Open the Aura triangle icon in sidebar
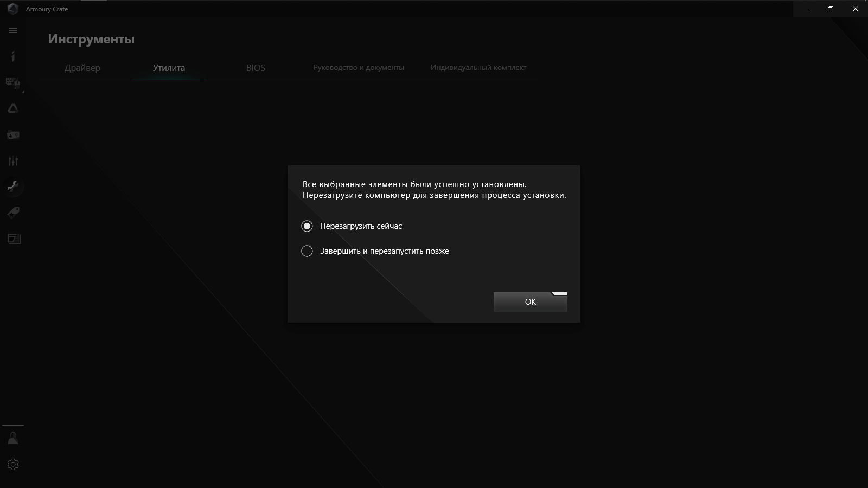This screenshot has width=868, height=488. [x=13, y=108]
